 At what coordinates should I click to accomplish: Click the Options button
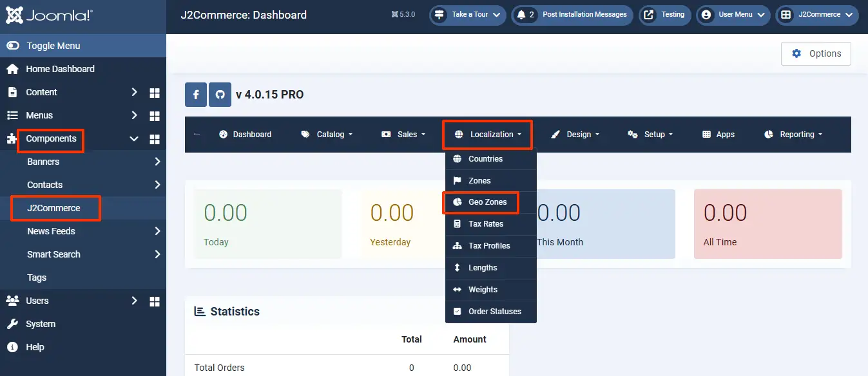tap(816, 53)
